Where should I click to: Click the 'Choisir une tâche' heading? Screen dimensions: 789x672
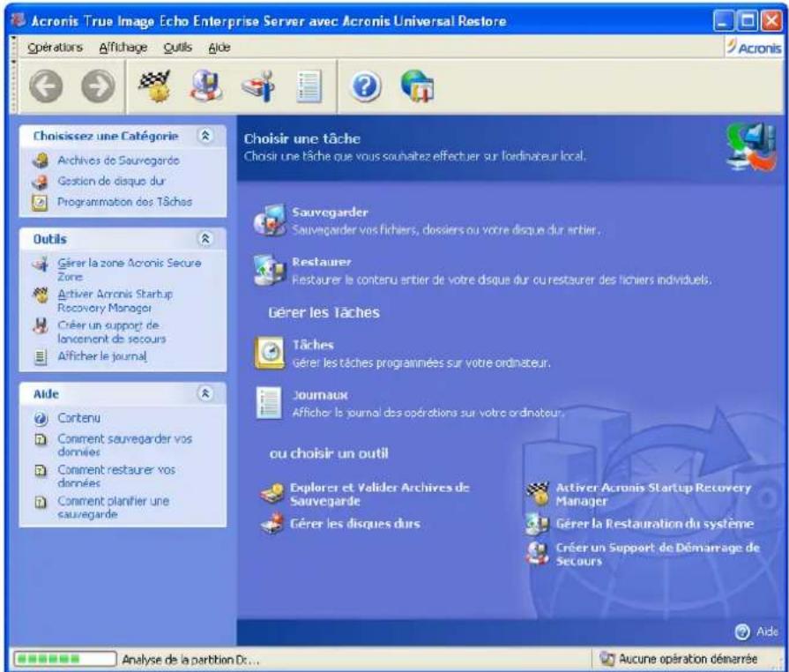click(301, 139)
